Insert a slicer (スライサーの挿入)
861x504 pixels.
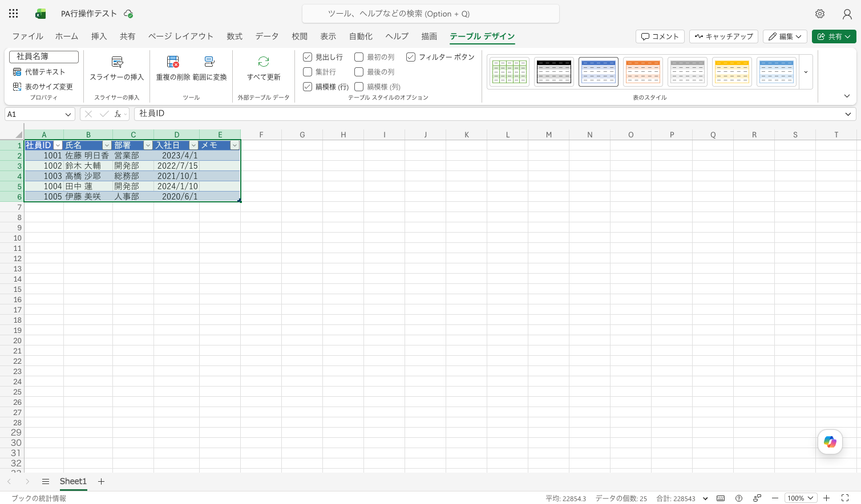(x=117, y=68)
